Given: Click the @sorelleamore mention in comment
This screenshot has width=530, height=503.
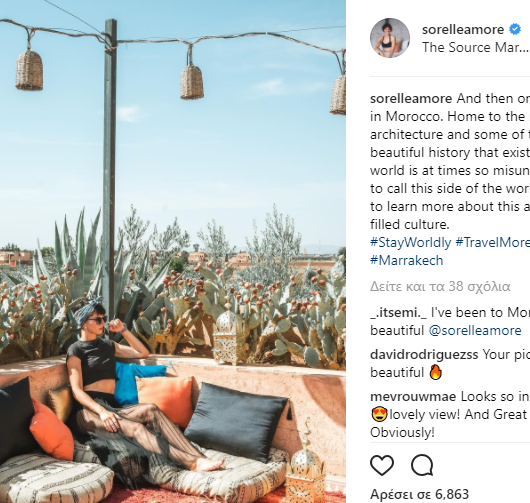Looking at the screenshot, I should tap(475, 331).
